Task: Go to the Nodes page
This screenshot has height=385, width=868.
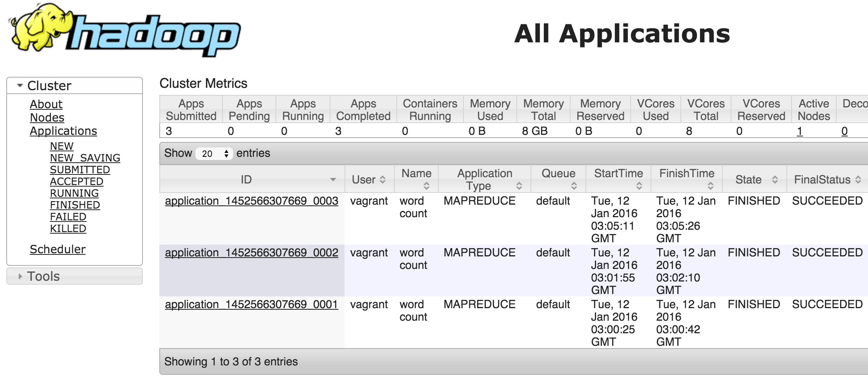Action: click(47, 118)
